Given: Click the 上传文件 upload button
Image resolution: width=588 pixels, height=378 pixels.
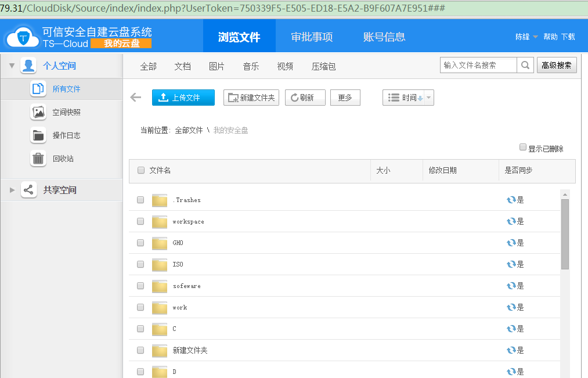Looking at the screenshot, I should [x=183, y=98].
